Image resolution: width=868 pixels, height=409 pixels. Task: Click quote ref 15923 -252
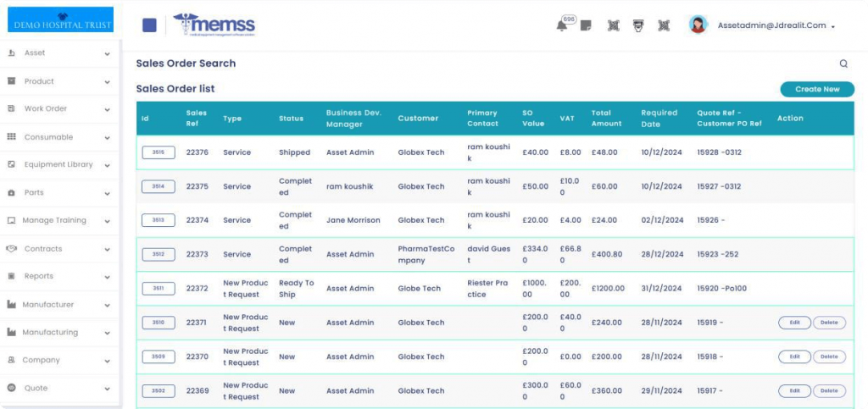(x=717, y=255)
